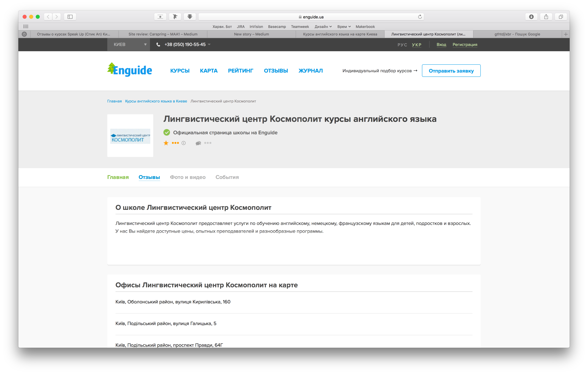Switch language to РУС
This screenshot has width=588, height=374.
[402, 45]
